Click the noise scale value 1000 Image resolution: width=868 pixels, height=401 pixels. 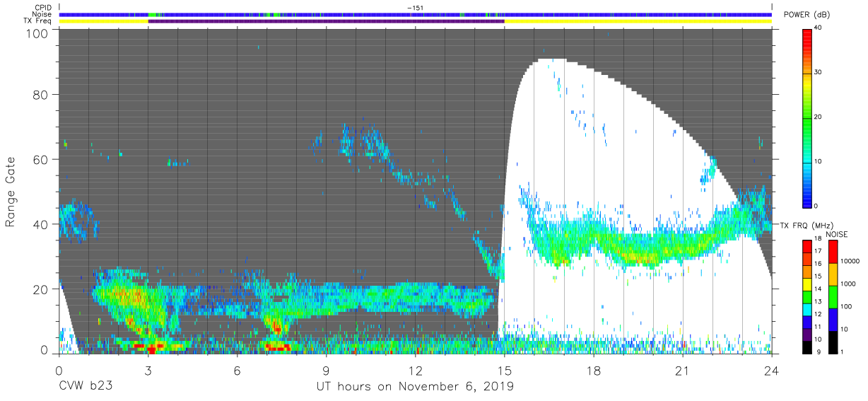(x=848, y=284)
